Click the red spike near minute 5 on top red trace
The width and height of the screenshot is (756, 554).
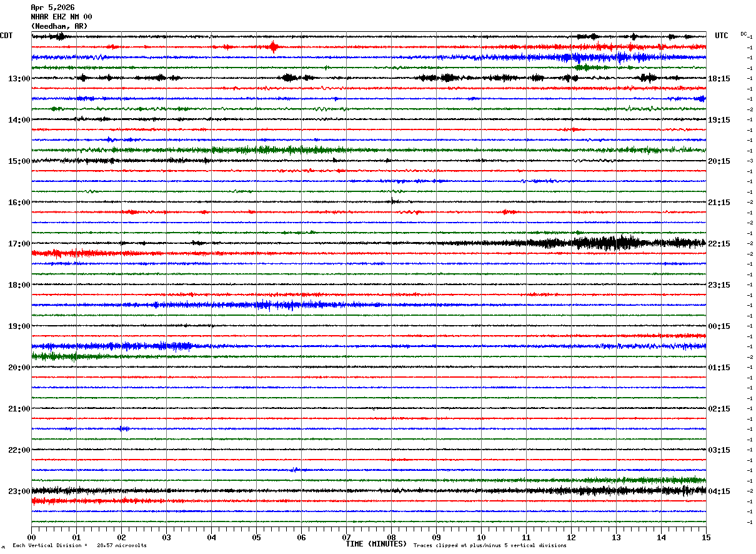(x=273, y=47)
